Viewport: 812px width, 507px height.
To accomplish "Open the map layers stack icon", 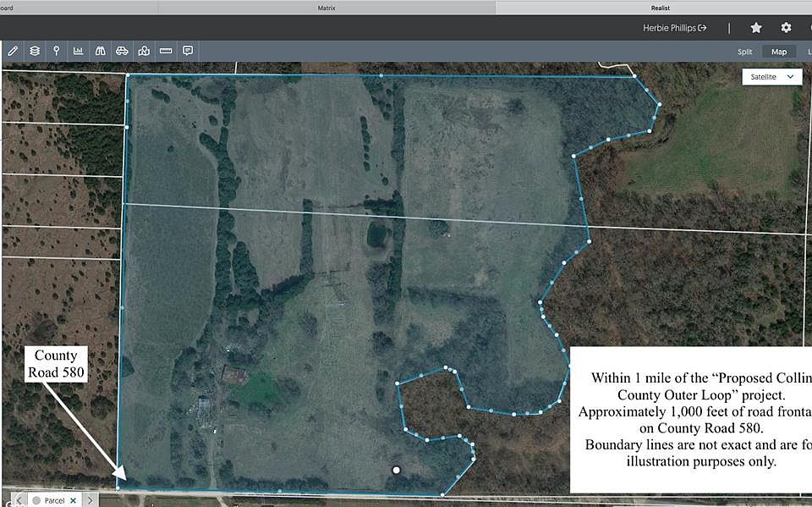I will click(35, 51).
